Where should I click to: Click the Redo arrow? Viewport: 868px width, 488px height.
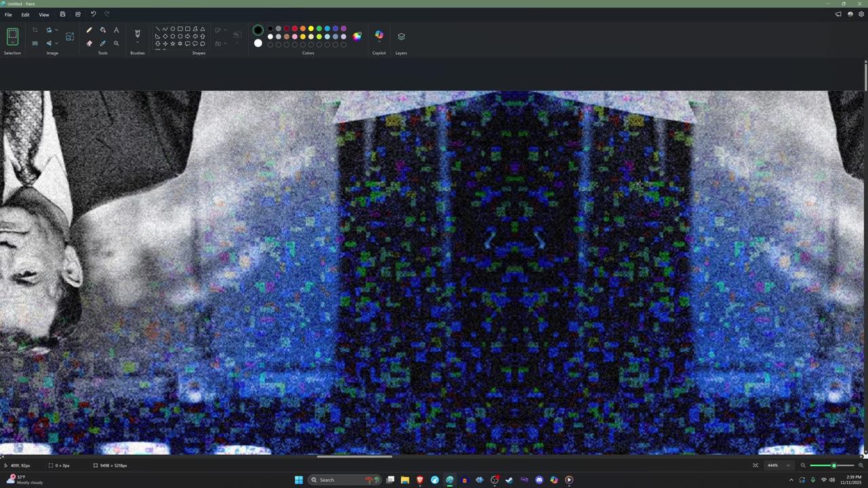106,14
